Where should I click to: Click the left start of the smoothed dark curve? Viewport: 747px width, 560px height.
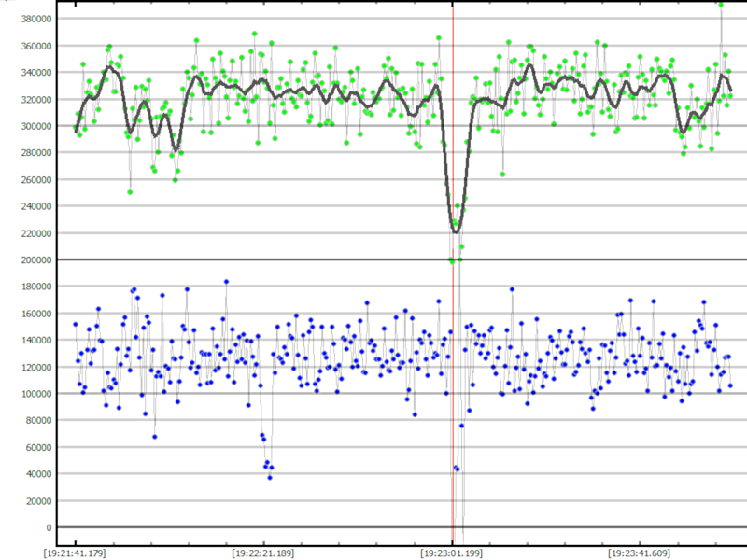[x=76, y=132]
